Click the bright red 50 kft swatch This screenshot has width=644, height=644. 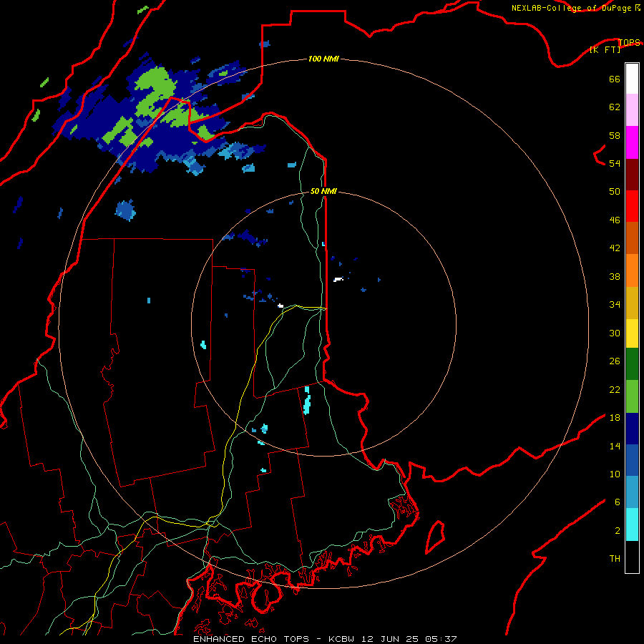[x=632, y=206]
